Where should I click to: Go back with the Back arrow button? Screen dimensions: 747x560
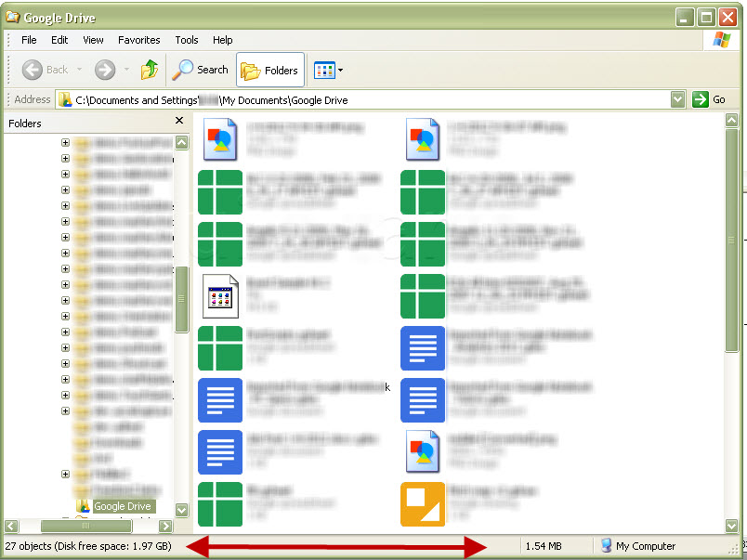(33, 70)
